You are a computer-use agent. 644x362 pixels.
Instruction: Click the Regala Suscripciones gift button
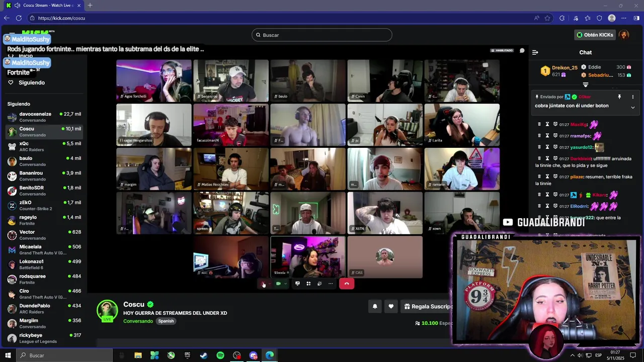[x=427, y=306]
